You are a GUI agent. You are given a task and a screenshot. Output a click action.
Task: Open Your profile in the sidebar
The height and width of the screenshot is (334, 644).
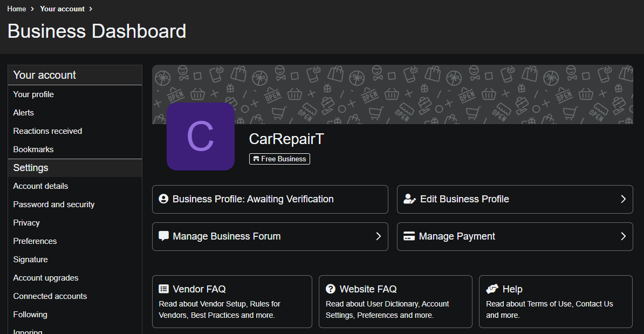33,94
